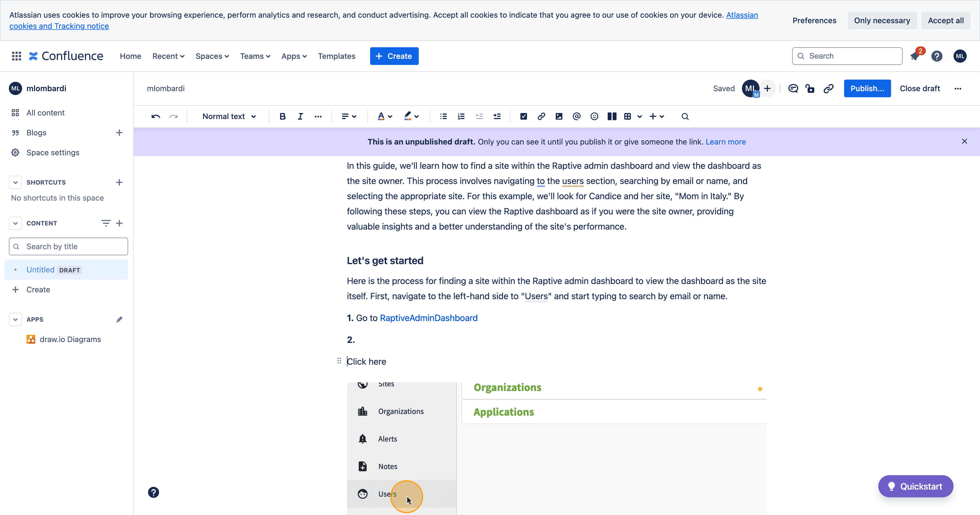Click the Search by title field
Image resolution: width=980 pixels, height=515 pixels.
tap(69, 247)
